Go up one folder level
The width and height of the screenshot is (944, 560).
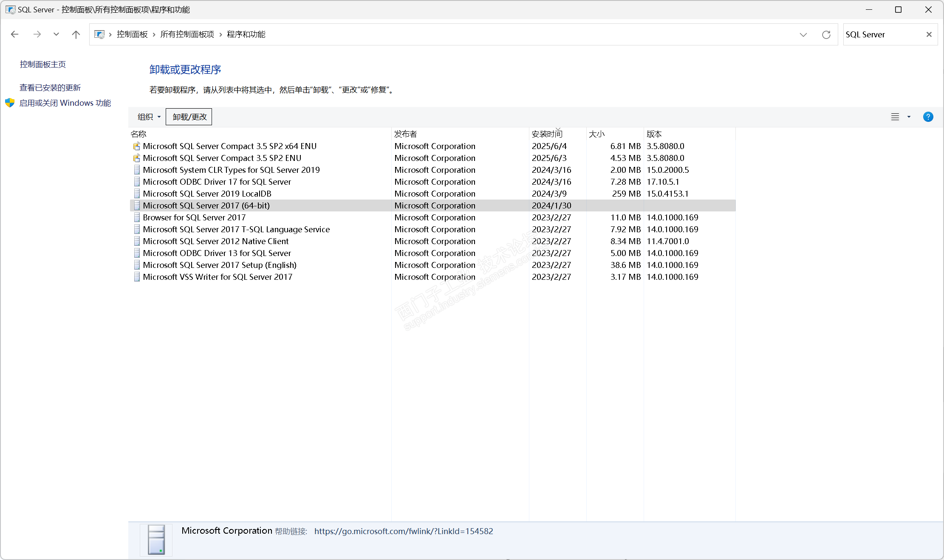[x=76, y=34]
